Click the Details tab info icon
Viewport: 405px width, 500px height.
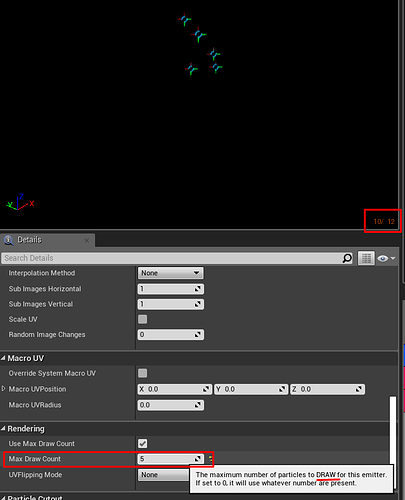[x=8, y=240]
